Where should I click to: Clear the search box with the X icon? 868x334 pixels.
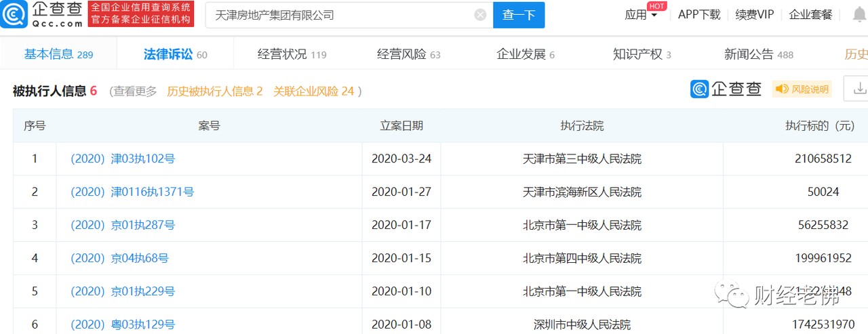point(480,15)
